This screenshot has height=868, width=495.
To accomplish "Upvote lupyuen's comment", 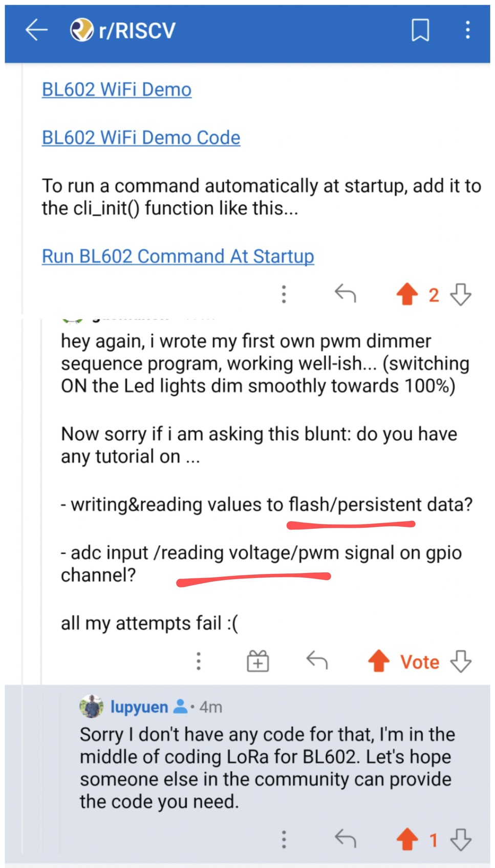I will pyautogui.click(x=407, y=839).
